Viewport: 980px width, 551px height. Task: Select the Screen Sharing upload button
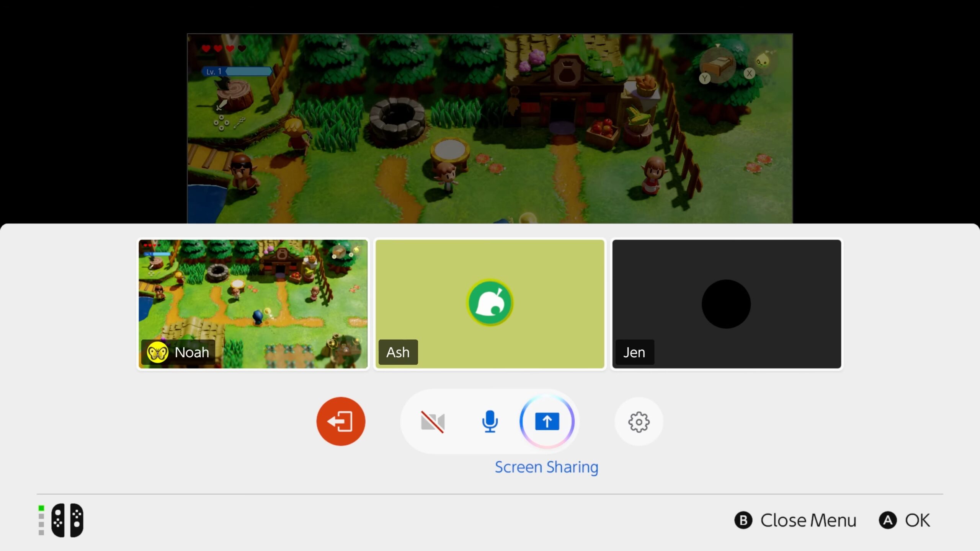(x=547, y=421)
